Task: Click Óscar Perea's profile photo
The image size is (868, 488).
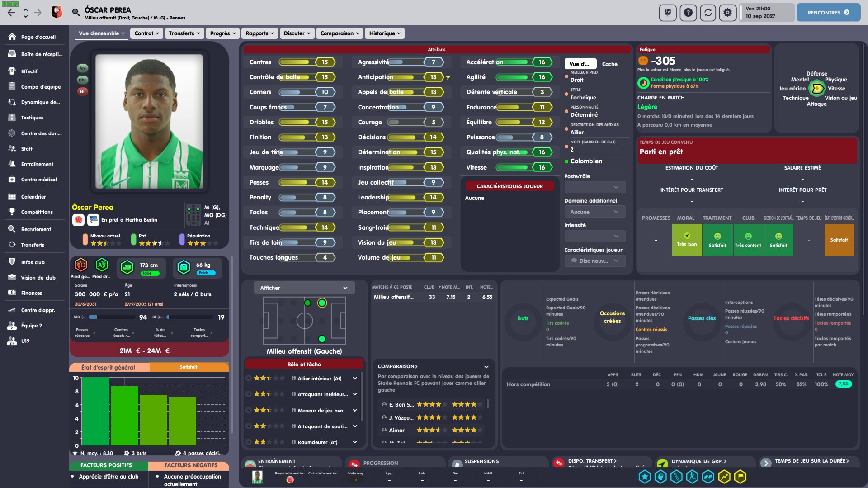Action: (x=149, y=121)
